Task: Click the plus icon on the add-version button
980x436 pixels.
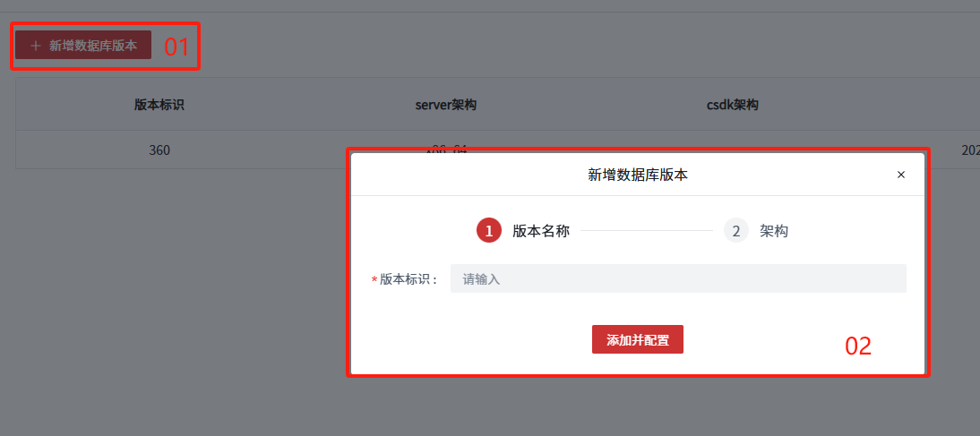Action: point(36,46)
